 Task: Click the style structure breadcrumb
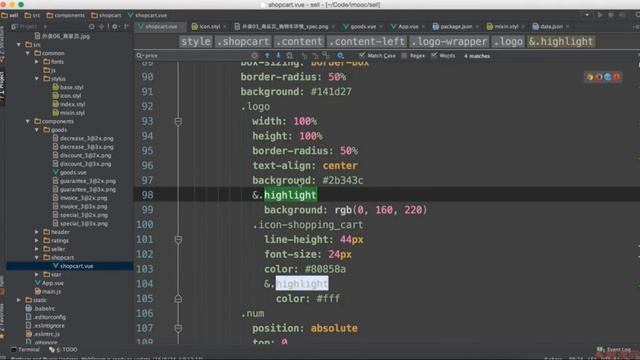tap(196, 42)
